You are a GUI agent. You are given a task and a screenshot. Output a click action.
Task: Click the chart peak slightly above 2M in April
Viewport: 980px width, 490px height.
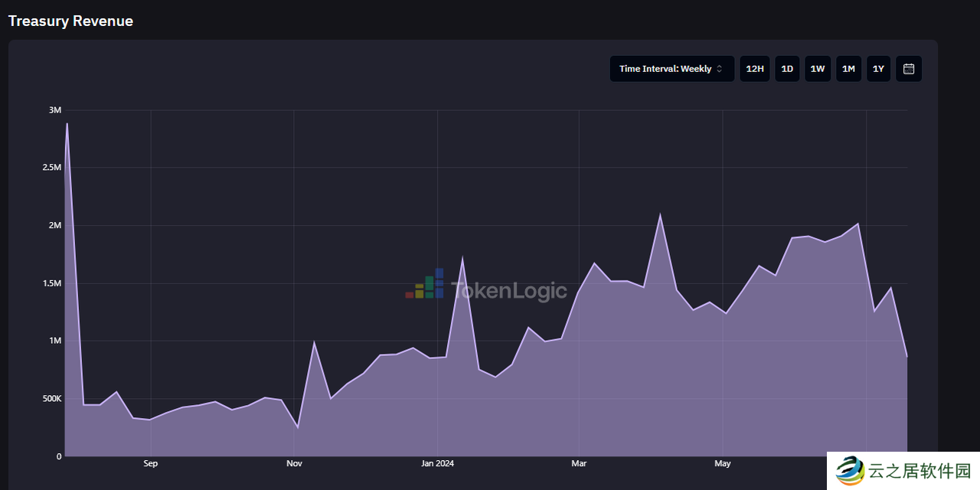tap(660, 214)
